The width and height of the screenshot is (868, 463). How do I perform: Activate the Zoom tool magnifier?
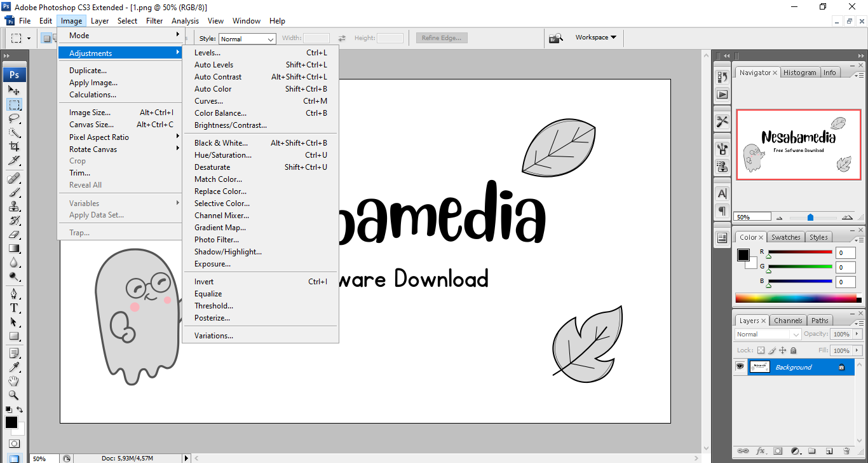pyautogui.click(x=14, y=395)
